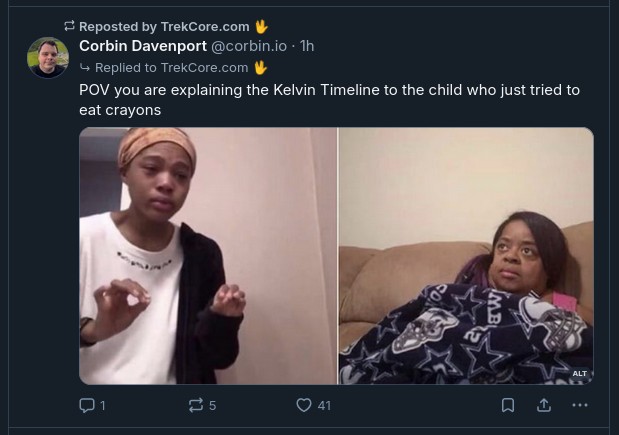Image resolution: width=619 pixels, height=435 pixels.
Task: Open the three-dot more options menu
Action: click(580, 405)
